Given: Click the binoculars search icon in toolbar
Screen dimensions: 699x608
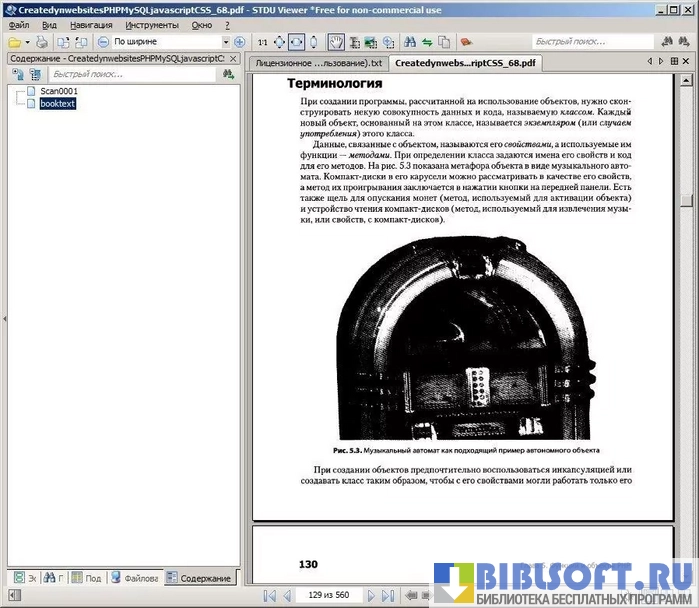Looking at the screenshot, I should pyautogui.click(x=409, y=42).
